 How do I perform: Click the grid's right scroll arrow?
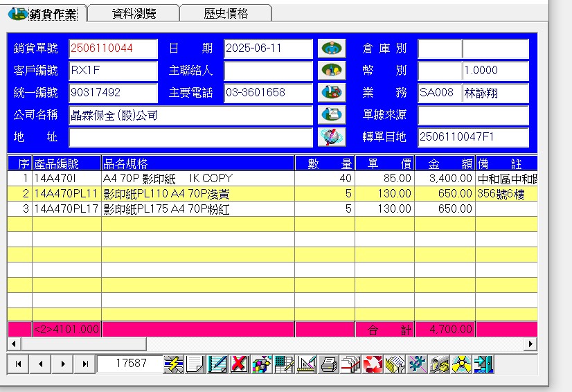(x=531, y=344)
